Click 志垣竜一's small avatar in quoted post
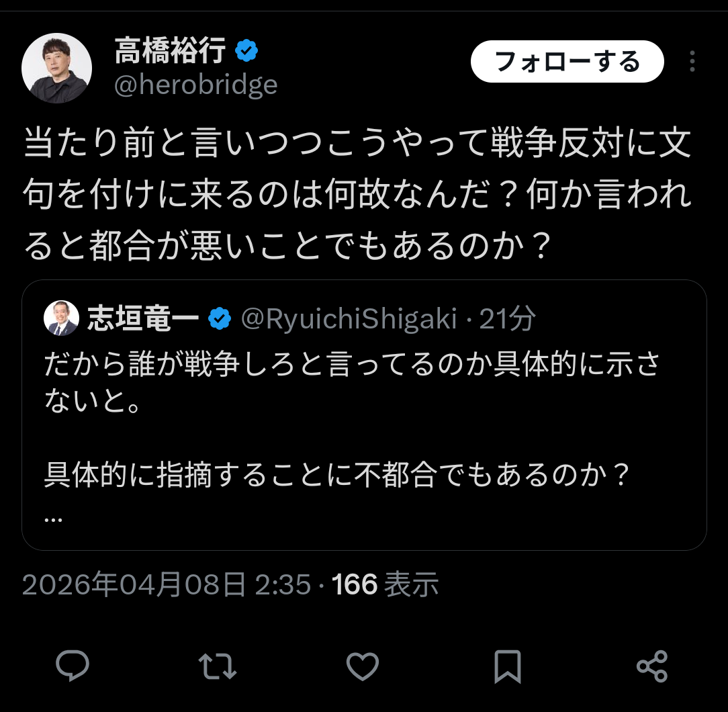The image size is (728, 712). coord(61,318)
